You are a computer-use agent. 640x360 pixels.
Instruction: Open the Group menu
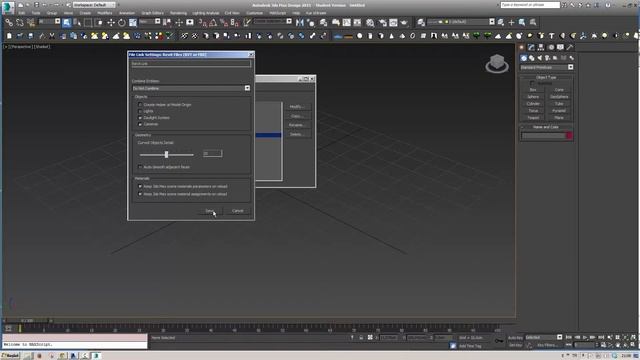[x=52, y=13]
